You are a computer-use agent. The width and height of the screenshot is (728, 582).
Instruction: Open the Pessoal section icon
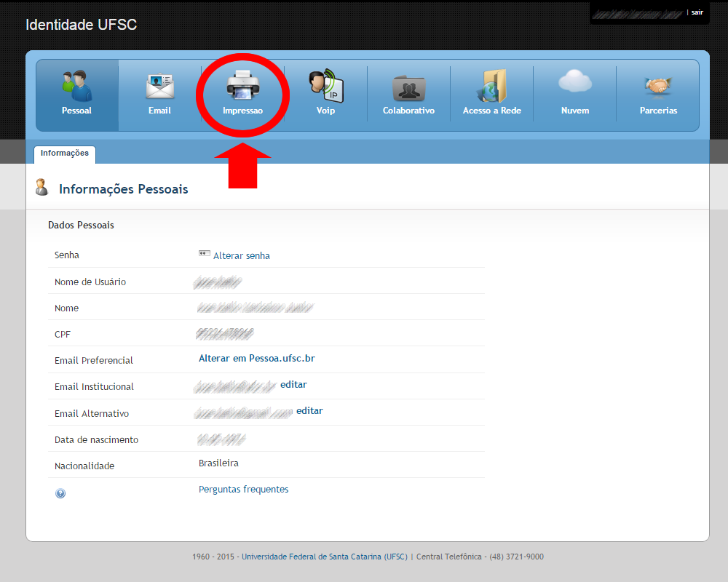(76, 87)
